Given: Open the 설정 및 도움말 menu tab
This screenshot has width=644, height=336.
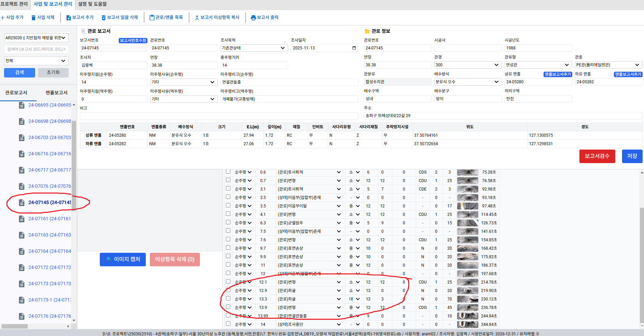Looking at the screenshot, I should (x=92, y=4).
